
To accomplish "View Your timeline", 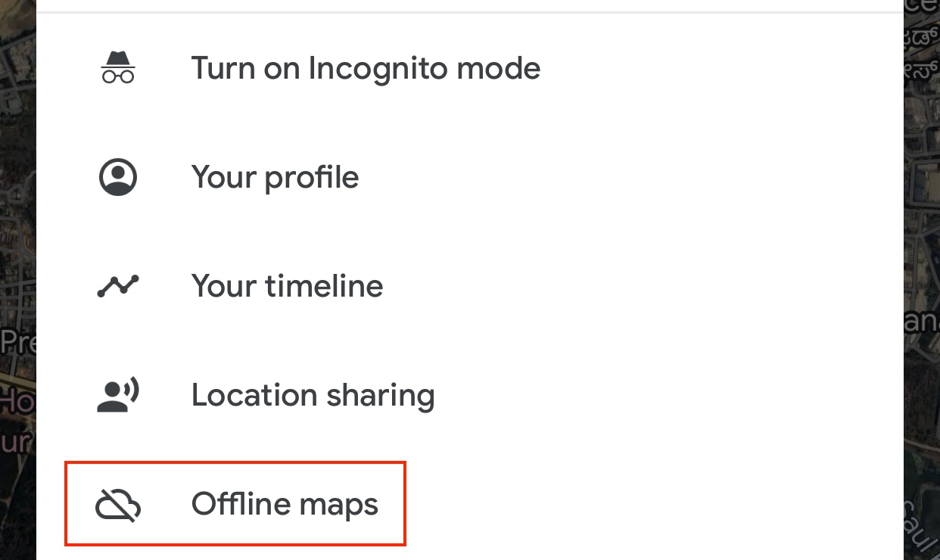I will click(x=287, y=285).
